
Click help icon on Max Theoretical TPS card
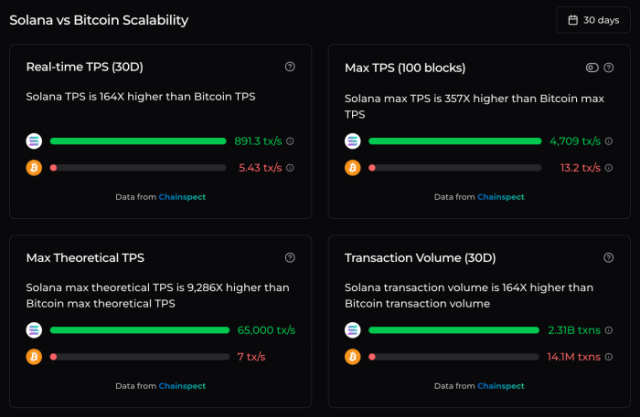pyautogui.click(x=290, y=257)
